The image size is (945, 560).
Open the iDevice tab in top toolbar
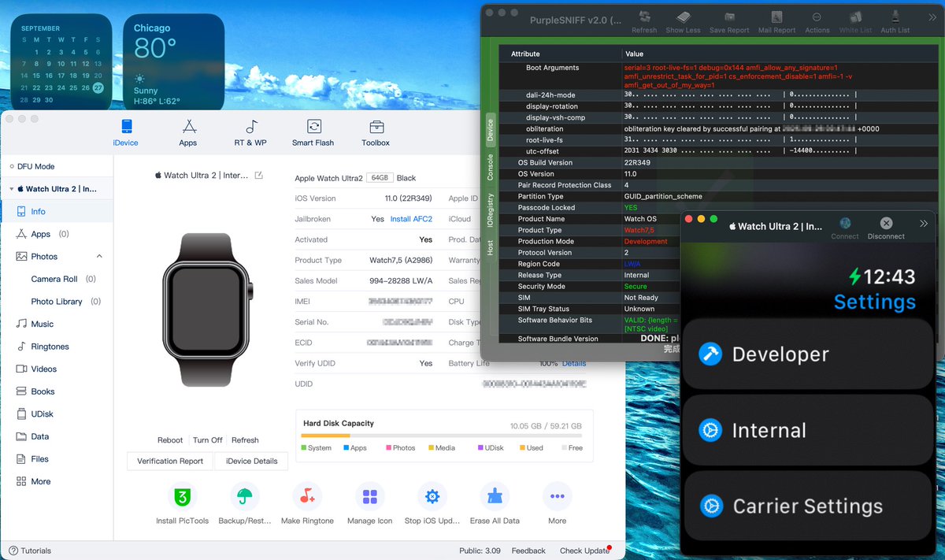[x=125, y=132]
